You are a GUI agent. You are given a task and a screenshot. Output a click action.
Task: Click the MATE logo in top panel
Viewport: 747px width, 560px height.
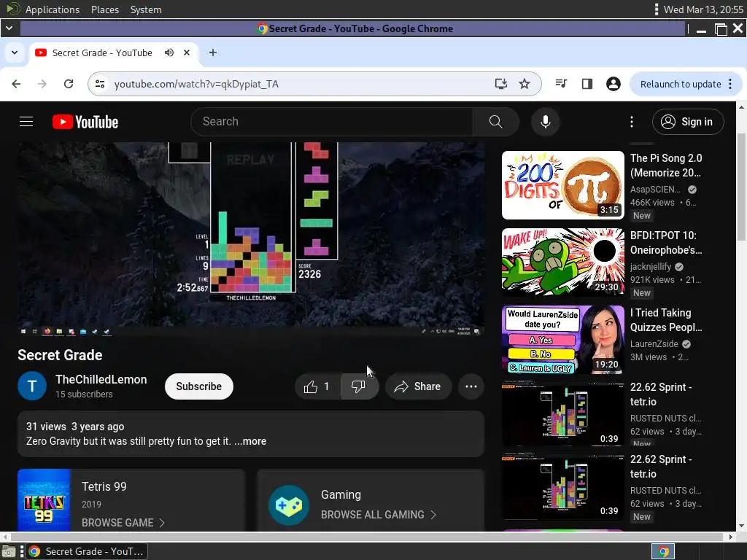[x=13, y=9]
